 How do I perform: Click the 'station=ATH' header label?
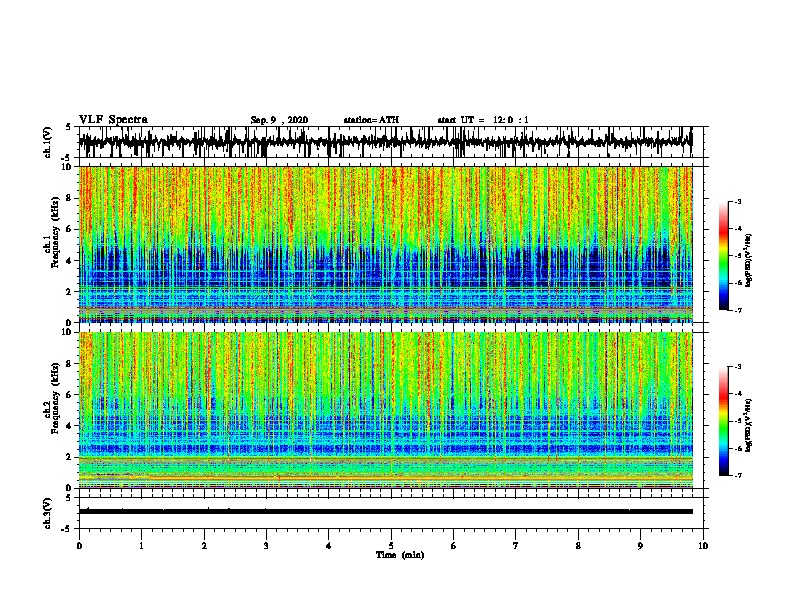coord(371,120)
